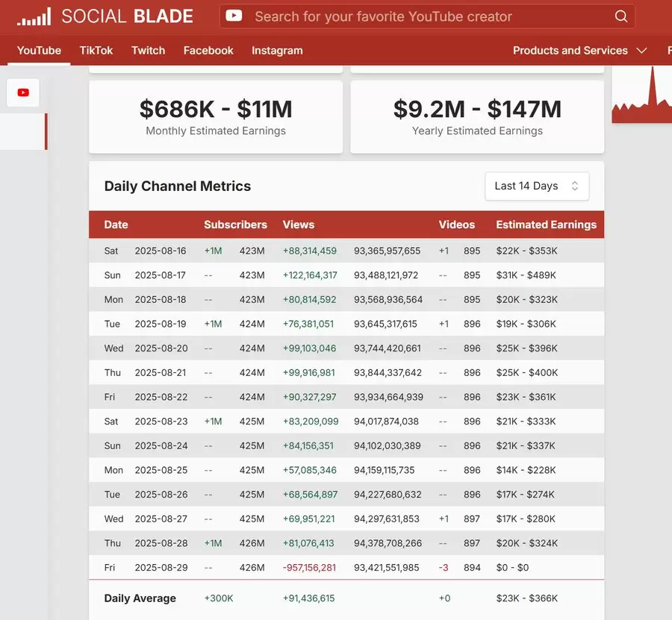Switch to the Facebook tab
Screen dimensions: 672x620
coord(208,51)
